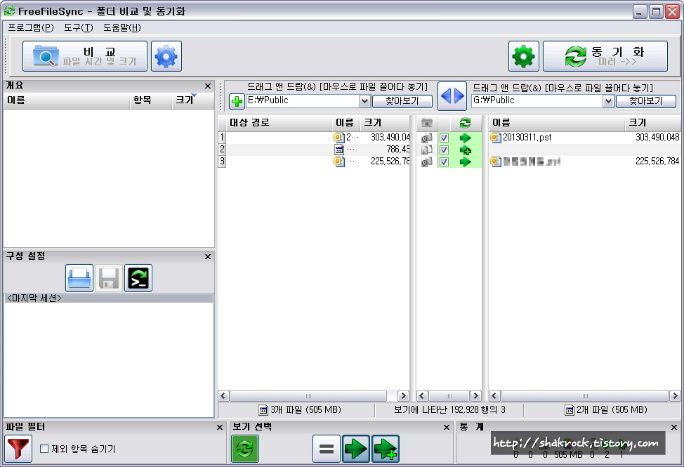Close the 통계 statistics panel

[674, 428]
